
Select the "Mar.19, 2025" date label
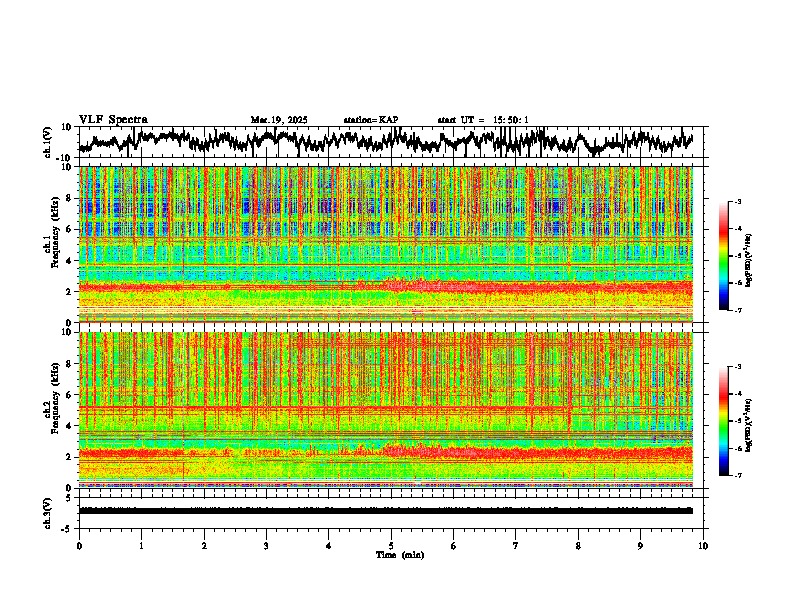point(279,120)
